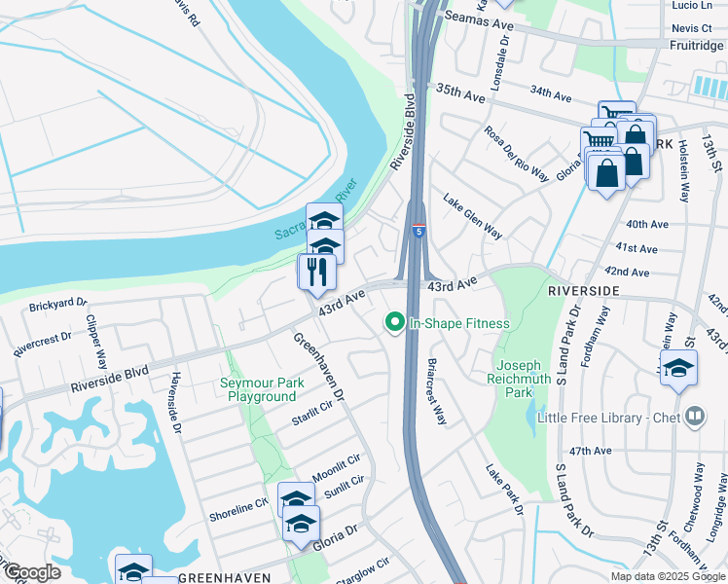The width and height of the screenshot is (728, 584).
Task: Open the Map data ©2025 Google attribution
Action: pyautogui.click(x=668, y=576)
